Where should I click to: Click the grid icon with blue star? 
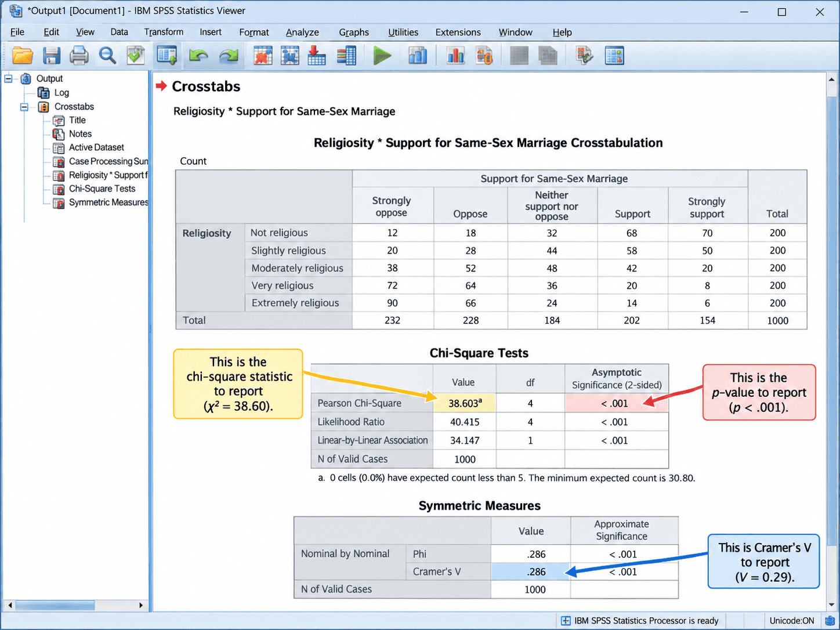(x=290, y=56)
